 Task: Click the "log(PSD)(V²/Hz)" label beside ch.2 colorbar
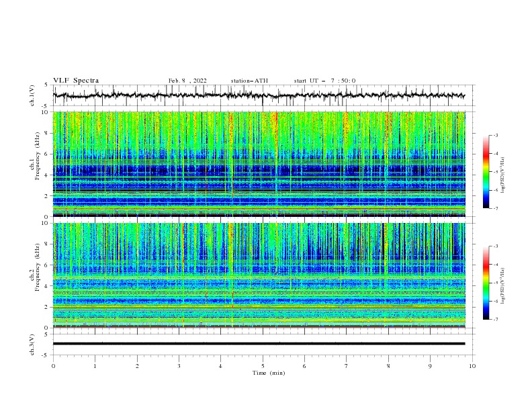coord(503,285)
